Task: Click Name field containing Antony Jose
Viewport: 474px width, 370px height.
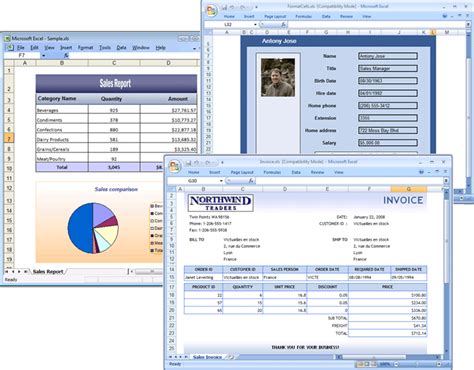Action: [388, 56]
